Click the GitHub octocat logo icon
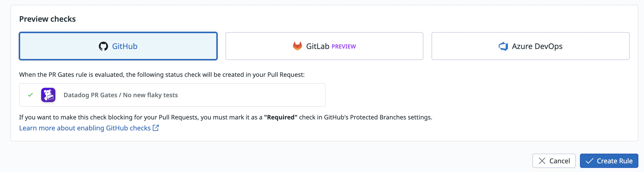 [x=103, y=46]
